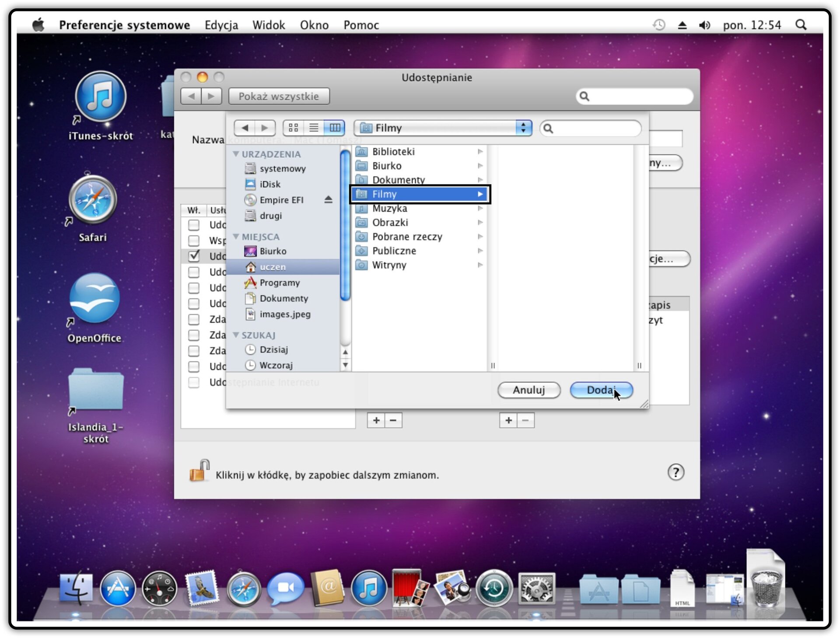840x638 pixels.
Task: Click the file dialog search field
Action: (591, 128)
